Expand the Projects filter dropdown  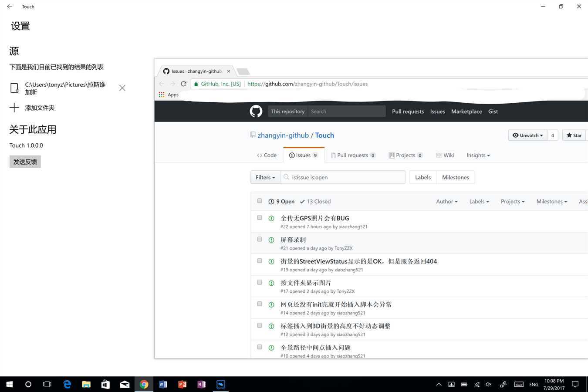(513, 201)
